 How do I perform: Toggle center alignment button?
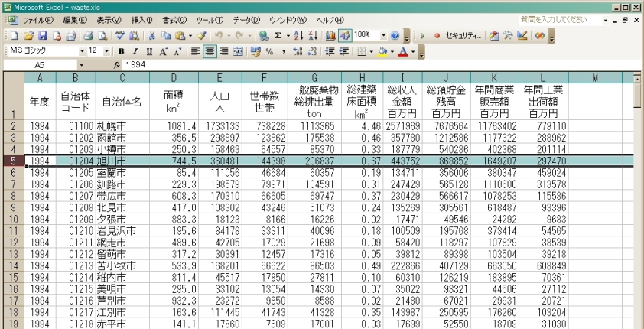(x=209, y=51)
